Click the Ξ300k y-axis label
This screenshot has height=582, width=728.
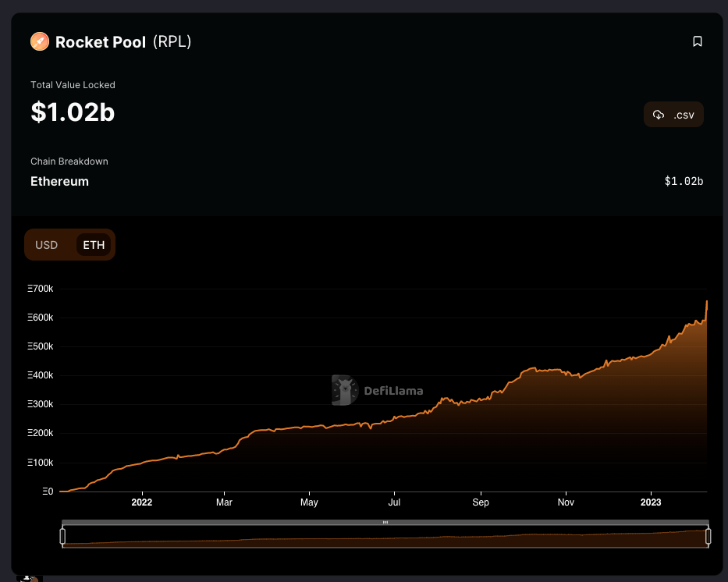[x=40, y=404]
